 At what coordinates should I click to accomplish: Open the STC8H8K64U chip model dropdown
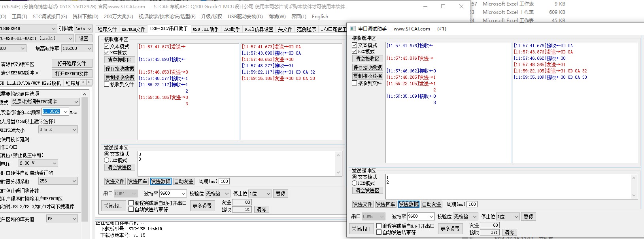tap(54, 28)
